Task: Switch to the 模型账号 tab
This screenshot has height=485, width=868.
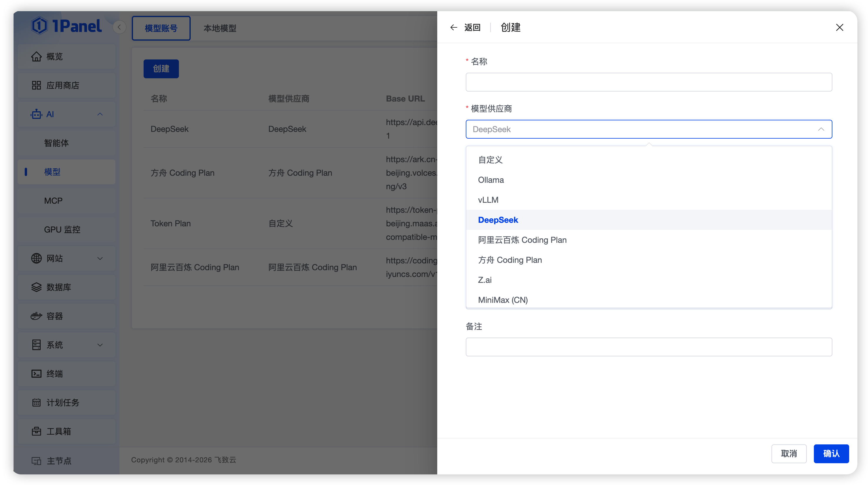Action: click(x=161, y=28)
